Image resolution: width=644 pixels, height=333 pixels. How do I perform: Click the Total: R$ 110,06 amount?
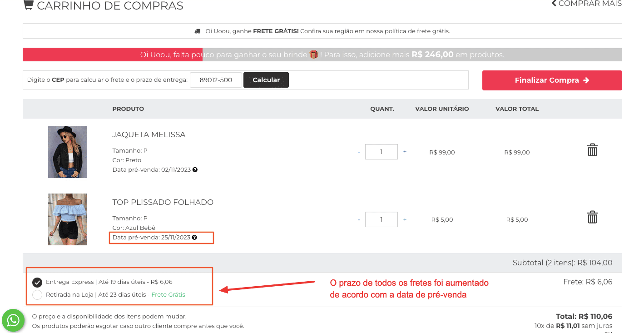point(584,317)
